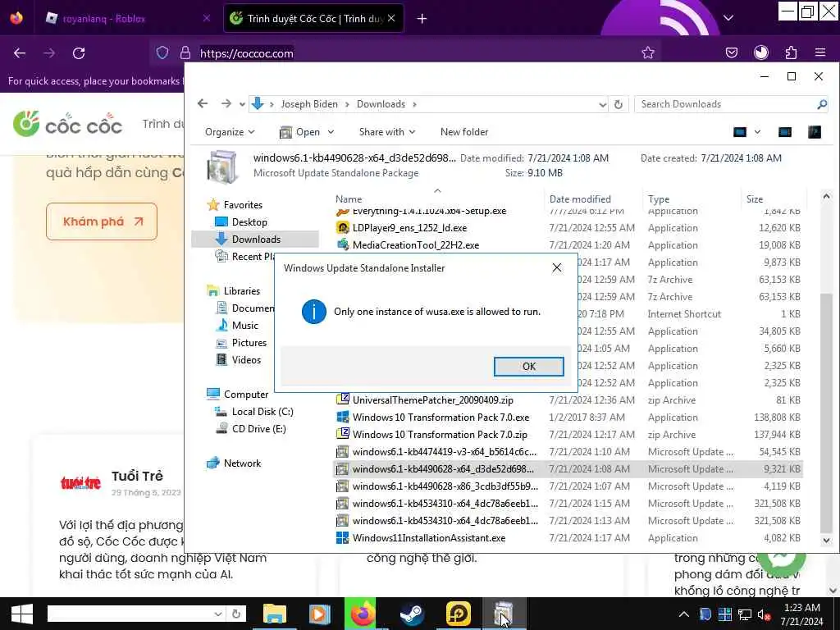Open the Share with menu
840x630 pixels.
coord(387,132)
